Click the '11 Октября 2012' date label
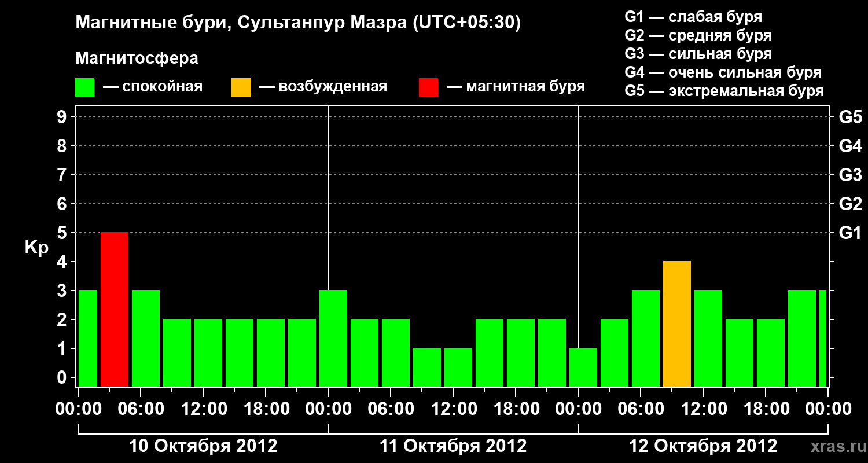 (453, 446)
